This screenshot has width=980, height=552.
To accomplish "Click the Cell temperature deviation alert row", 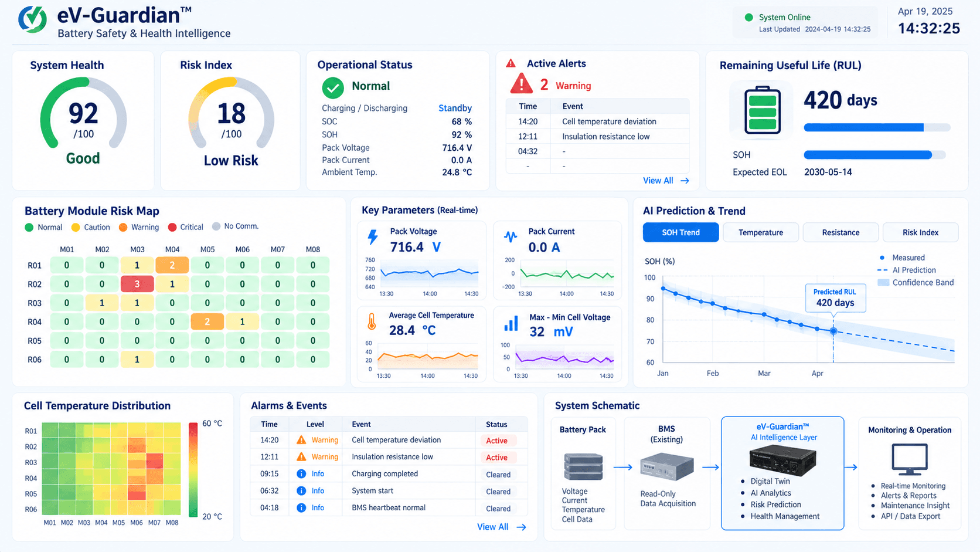I will [597, 121].
